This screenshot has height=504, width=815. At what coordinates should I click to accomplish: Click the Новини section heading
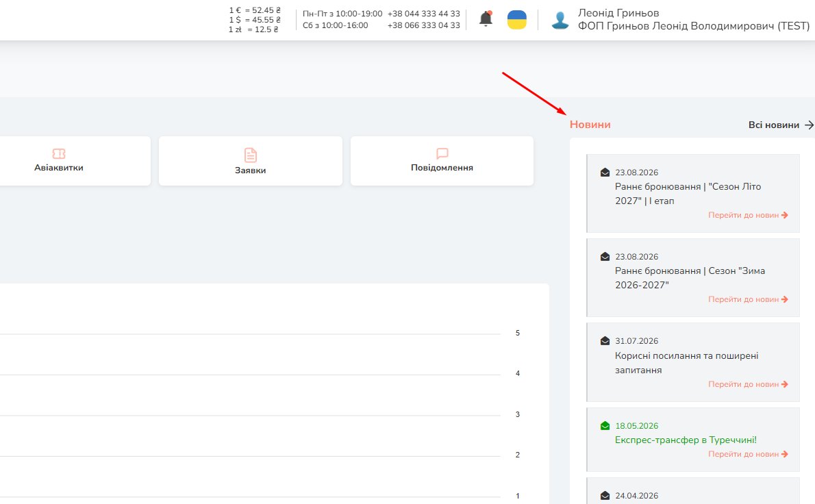click(x=590, y=125)
